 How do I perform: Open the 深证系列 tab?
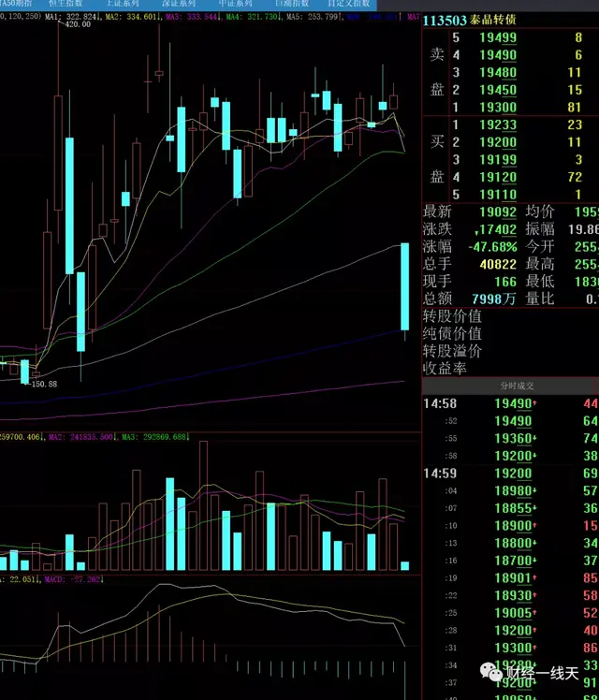click(x=179, y=4)
